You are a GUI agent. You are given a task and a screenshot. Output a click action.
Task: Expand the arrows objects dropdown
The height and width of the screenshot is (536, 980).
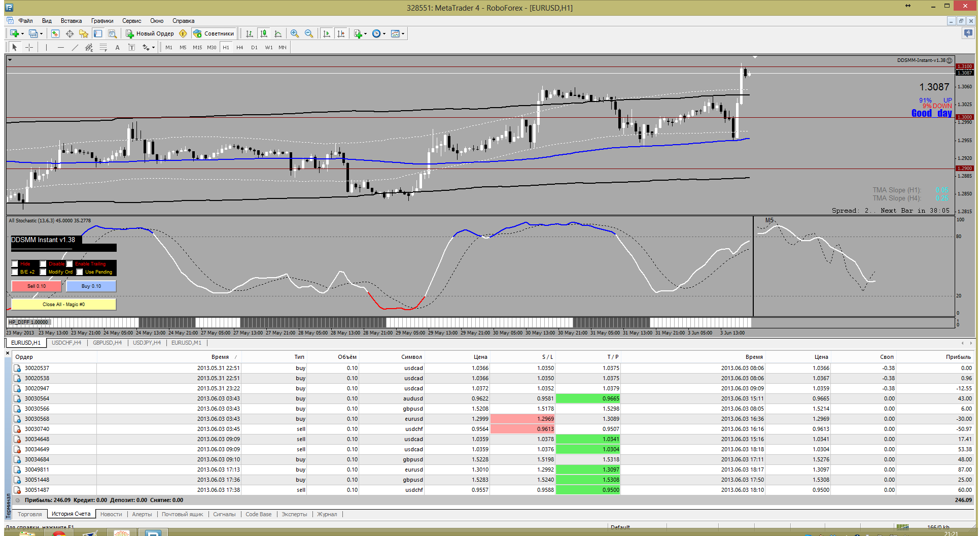[153, 48]
